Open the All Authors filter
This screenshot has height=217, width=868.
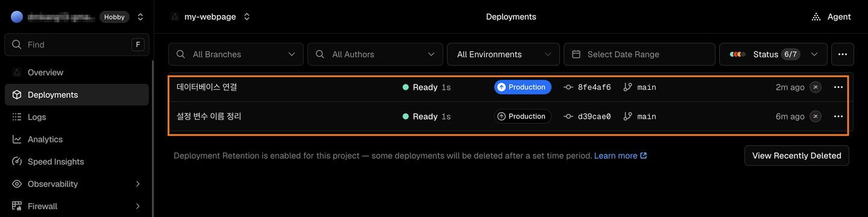point(375,54)
